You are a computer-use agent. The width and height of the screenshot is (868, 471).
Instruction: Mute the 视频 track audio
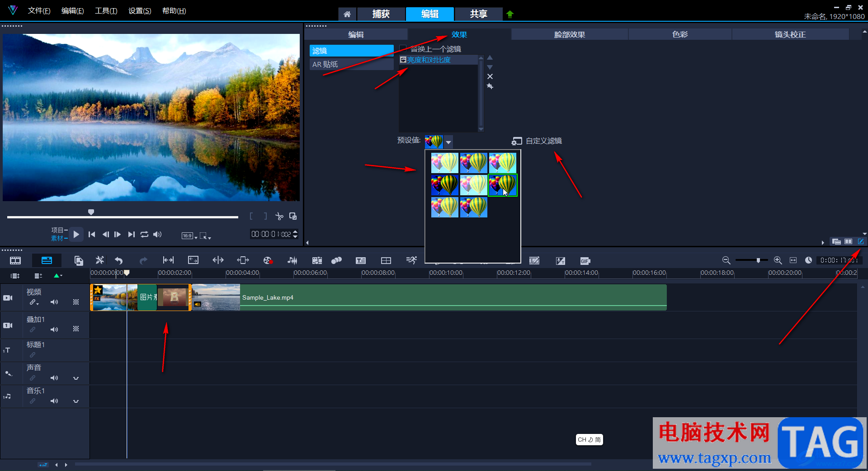(54, 302)
